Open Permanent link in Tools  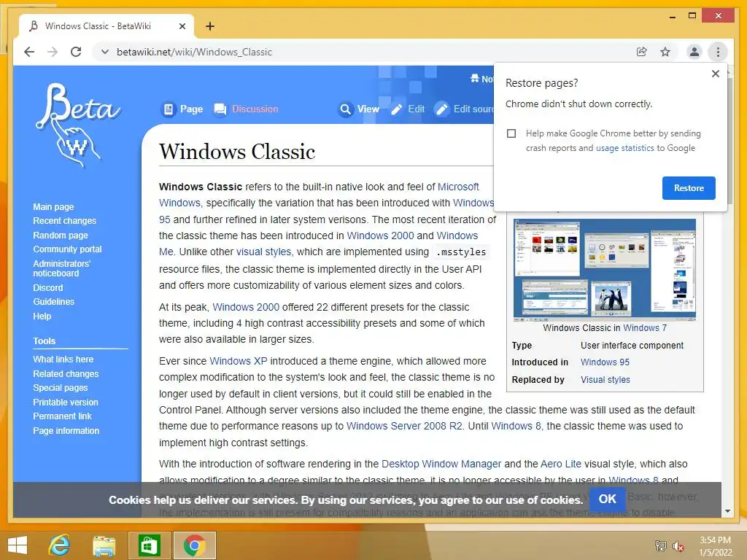(62, 416)
